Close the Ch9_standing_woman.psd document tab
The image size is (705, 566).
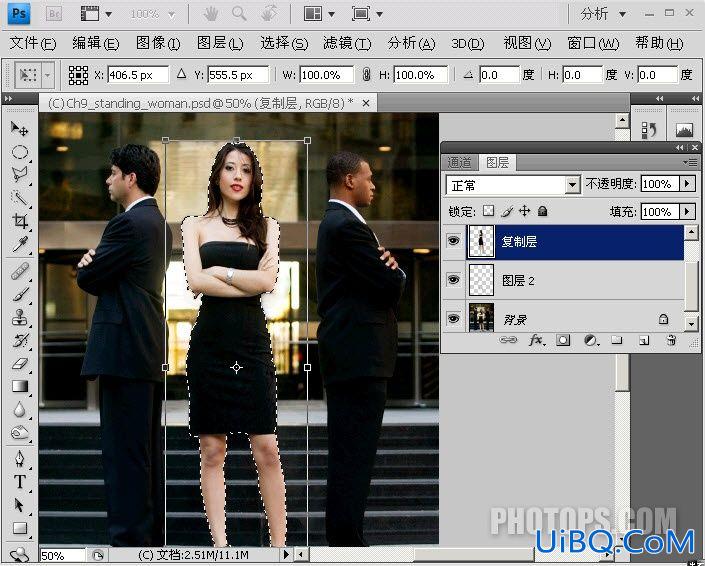[366, 103]
